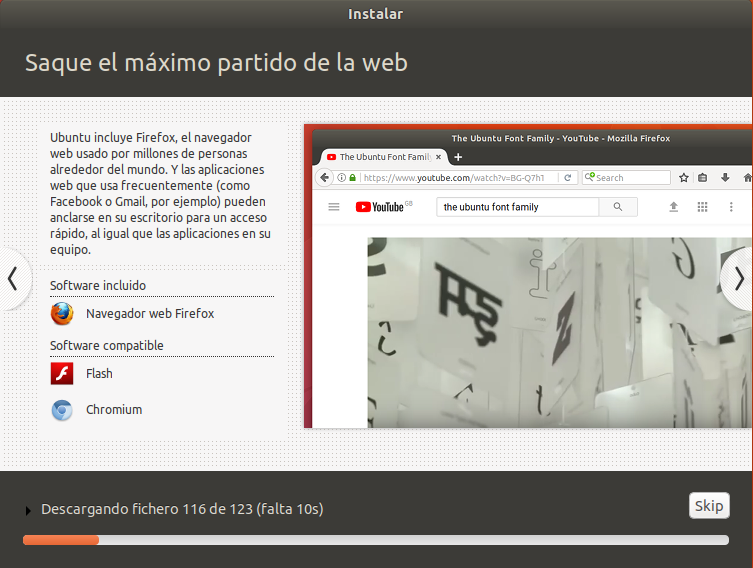Click the YouTube search magnifier button

pyautogui.click(x=618, y=207)
